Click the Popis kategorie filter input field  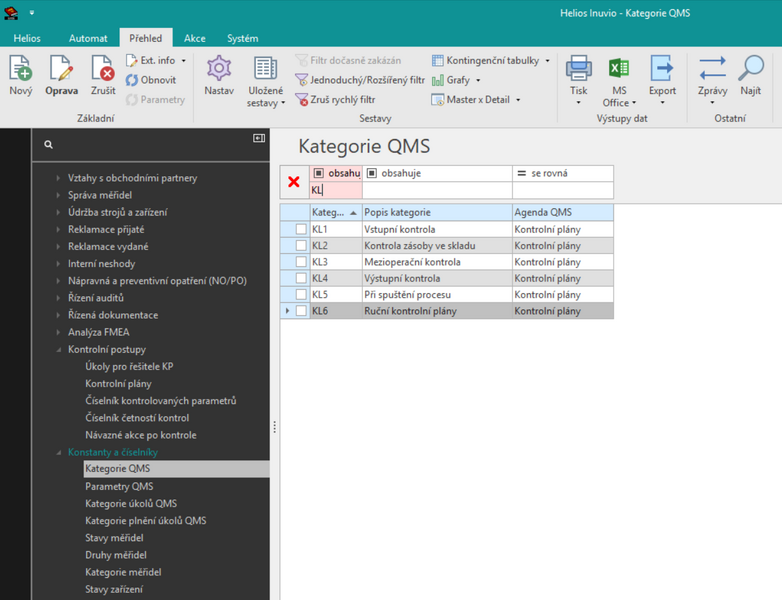437,190
